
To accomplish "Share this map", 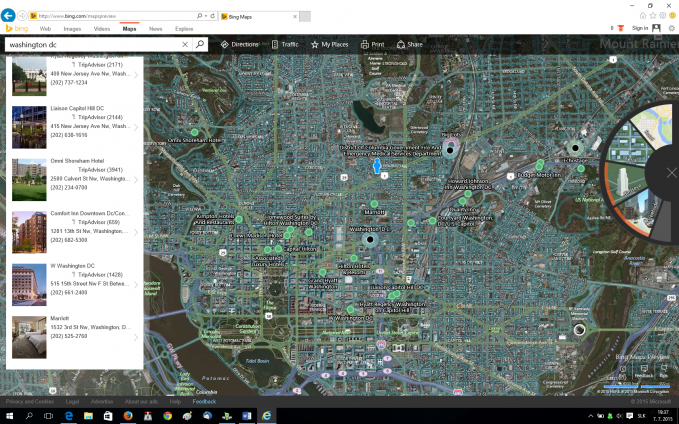I will [410, 45].
